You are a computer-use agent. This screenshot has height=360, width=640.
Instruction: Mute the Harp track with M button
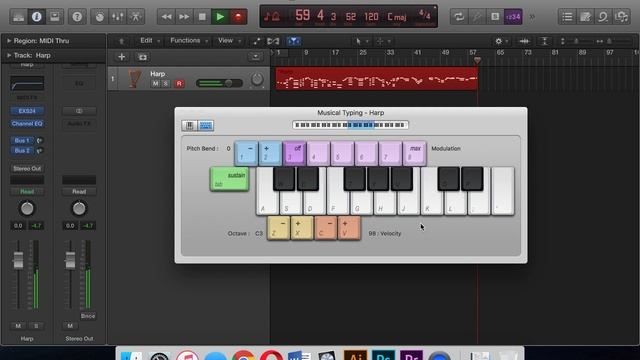click(155, 83)
